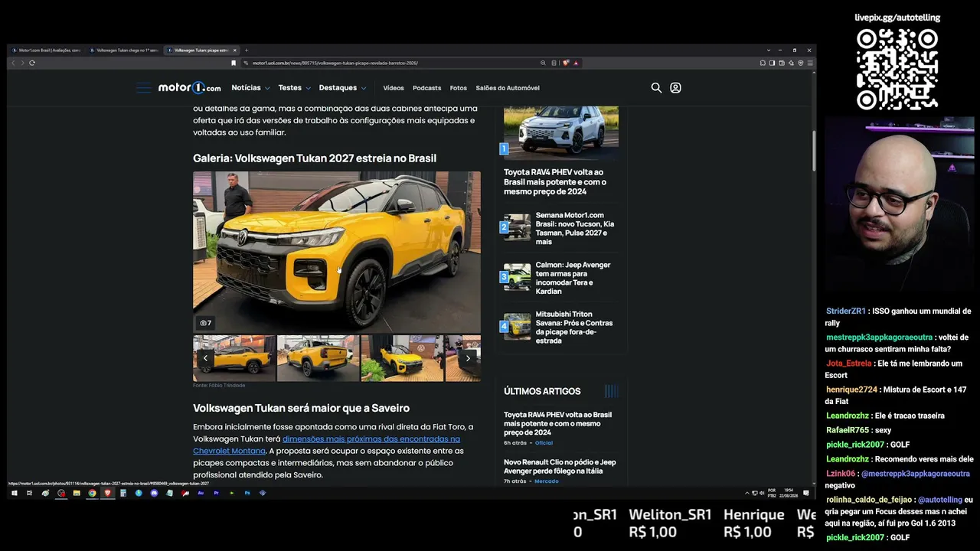Open Adobe Audition from the taskbar

201,494
